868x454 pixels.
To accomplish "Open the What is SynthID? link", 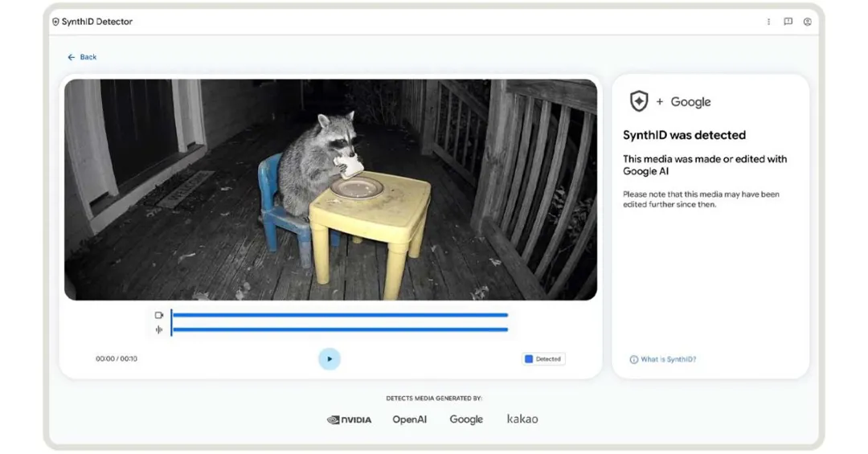I will 668,359.
